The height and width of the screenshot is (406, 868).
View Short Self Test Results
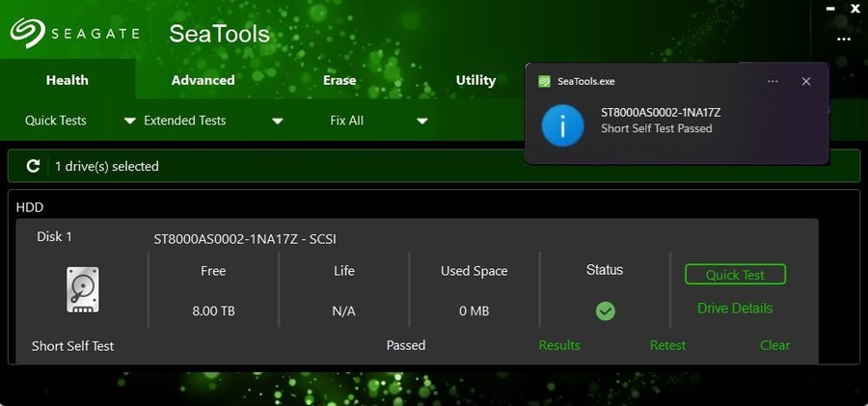pos(559,345)
